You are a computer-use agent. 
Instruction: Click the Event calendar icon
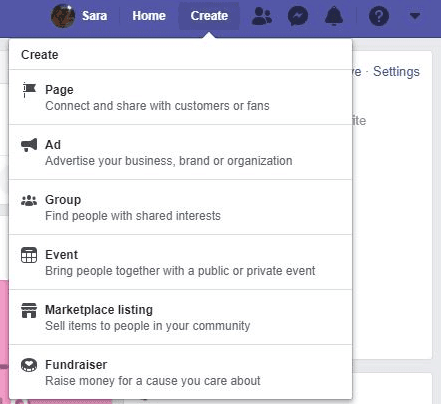point(29,255)
